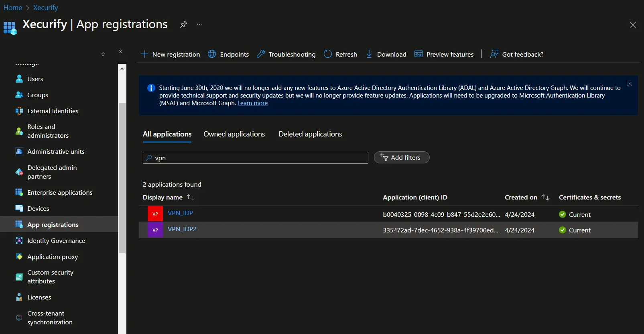
Task: Open the more options ellipsis in header
Action: 199,24
